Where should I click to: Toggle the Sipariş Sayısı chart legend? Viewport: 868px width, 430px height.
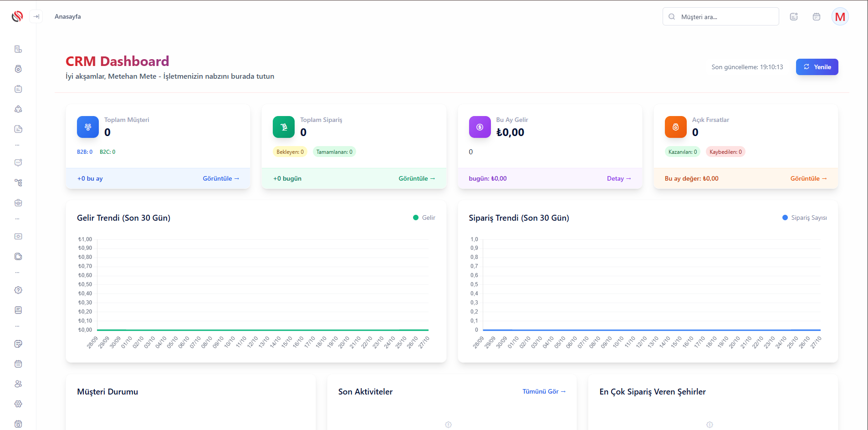(x=804, y=218)
